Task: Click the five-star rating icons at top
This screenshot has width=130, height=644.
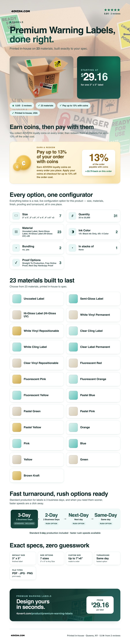Action: pyautogui.click(x=112, y=10)
